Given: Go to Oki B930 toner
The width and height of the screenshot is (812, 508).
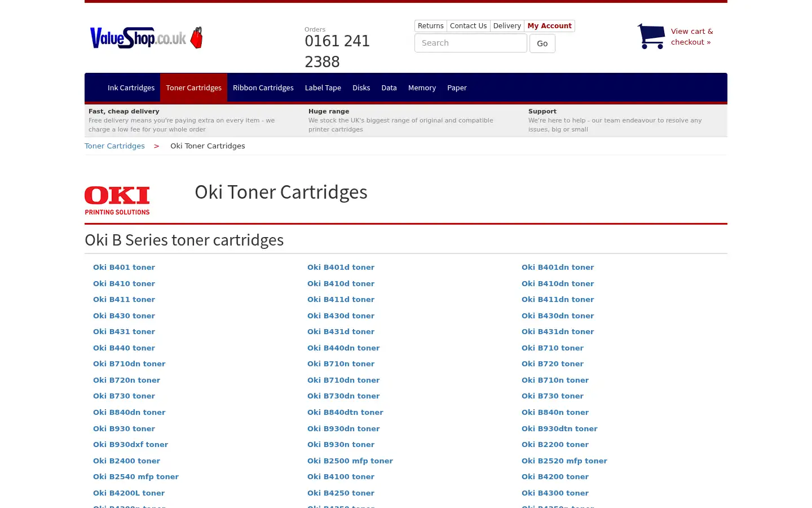Looking at the screenshot, I should [124, 428].
